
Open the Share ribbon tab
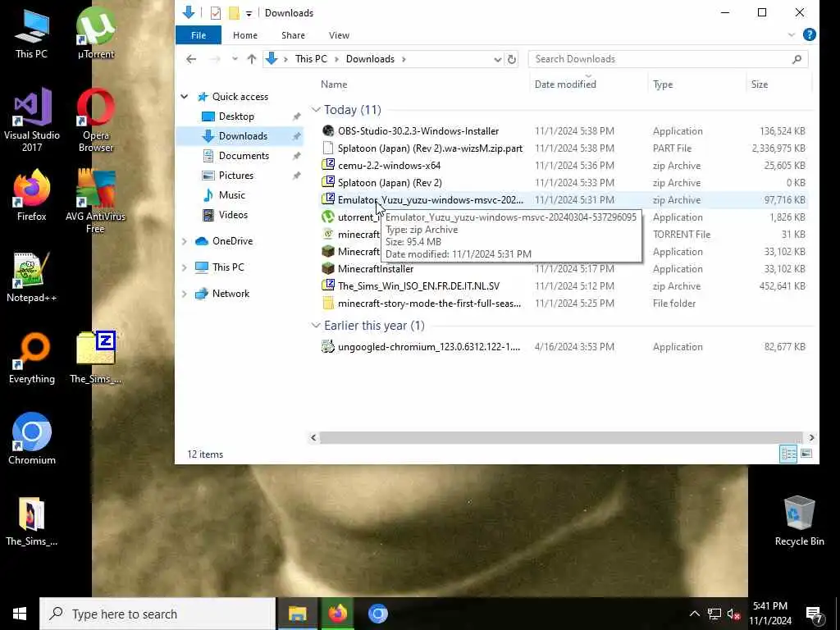click(x=293, y=35)
